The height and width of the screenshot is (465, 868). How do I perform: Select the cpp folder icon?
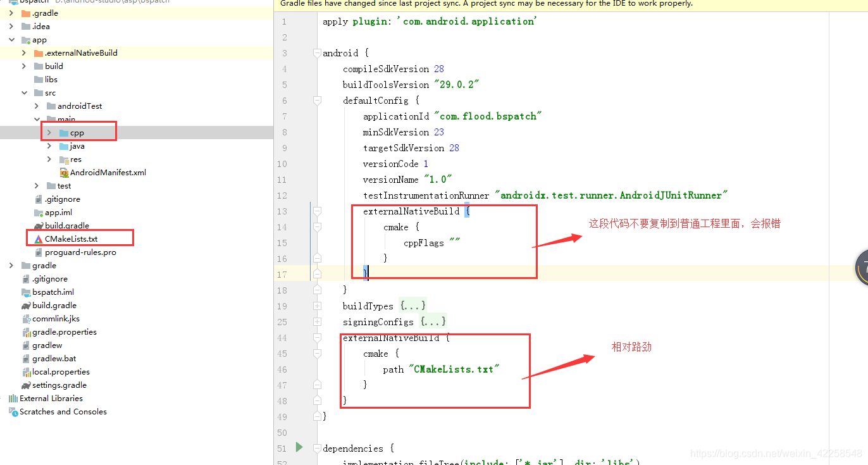64,133
